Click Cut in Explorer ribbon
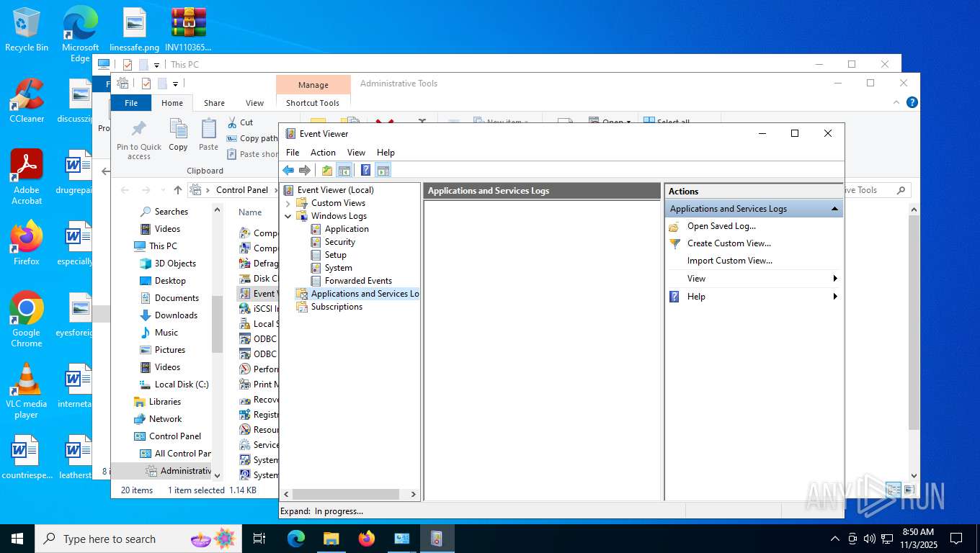Viewport: 980px width, 553px height. pyautogui.click(x=240, y=122)
